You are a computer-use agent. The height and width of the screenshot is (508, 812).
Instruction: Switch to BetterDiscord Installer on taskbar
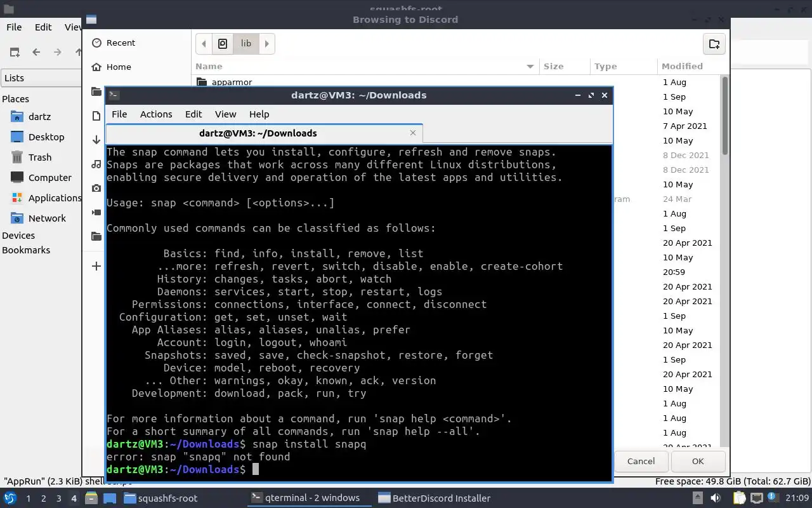tap(435, 498)
